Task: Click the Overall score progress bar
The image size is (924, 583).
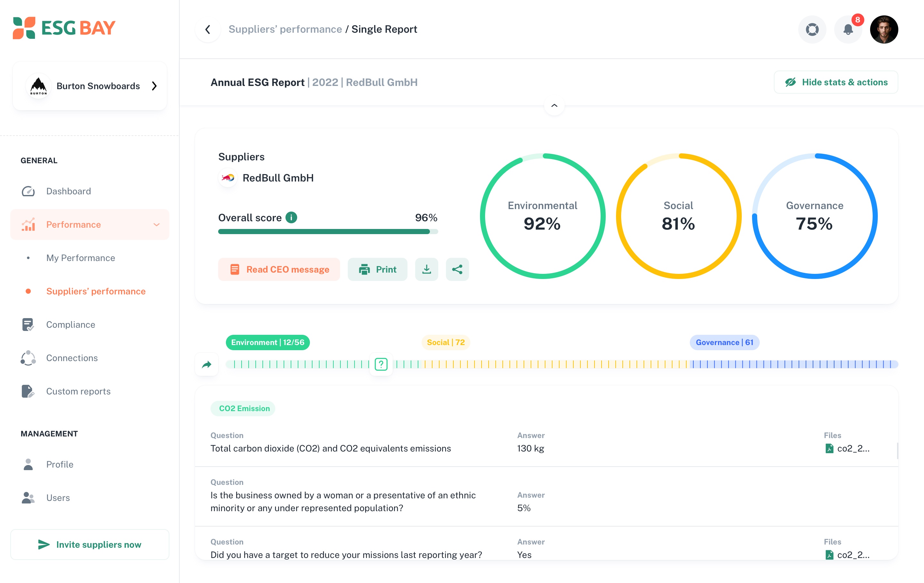Action: pyautogui.click(x=328, y=232)
